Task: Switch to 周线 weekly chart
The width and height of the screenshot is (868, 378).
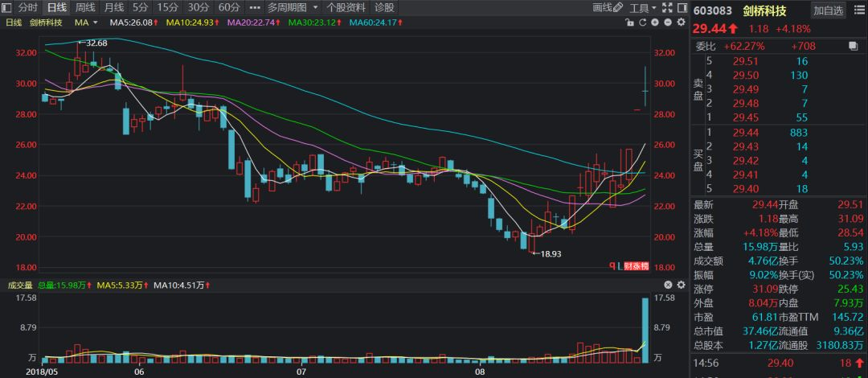Action: pyautogui.click(x=85, y=8)
